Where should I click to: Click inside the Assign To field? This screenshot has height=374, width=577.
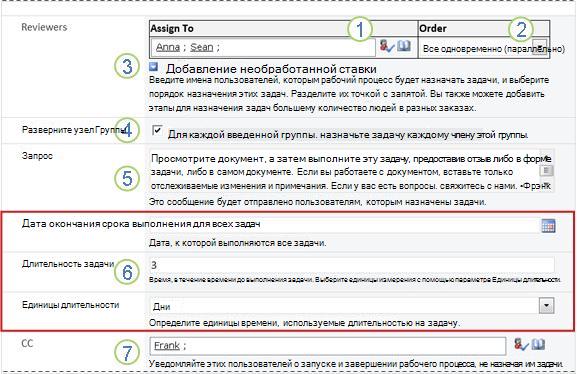pos(263,47)
